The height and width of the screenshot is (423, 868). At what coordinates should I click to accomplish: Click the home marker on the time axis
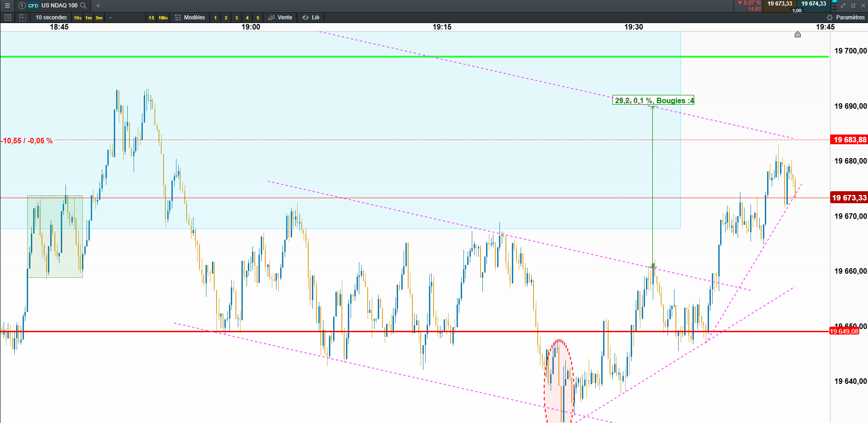click(x=798, y=35)
